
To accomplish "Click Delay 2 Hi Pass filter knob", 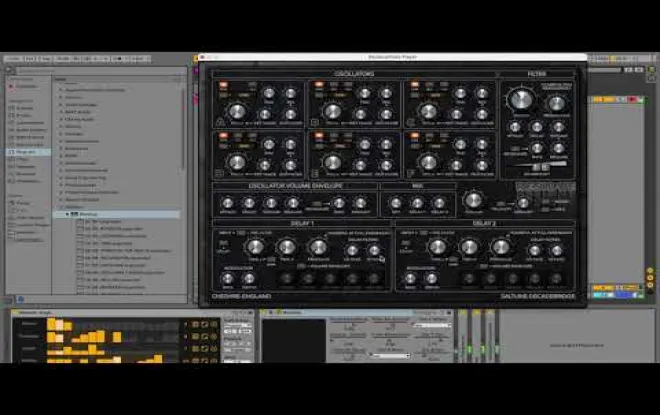I will (556, 251).
